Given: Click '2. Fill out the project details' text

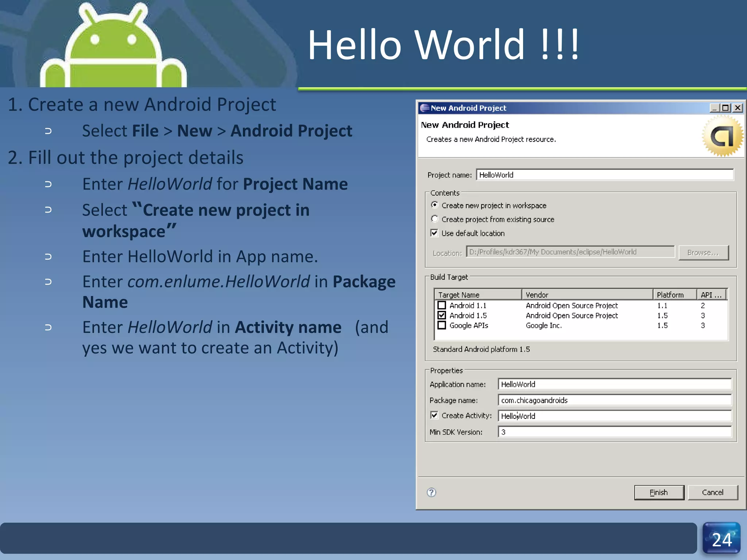Looking at the screenshot, I should click(126, 157).
